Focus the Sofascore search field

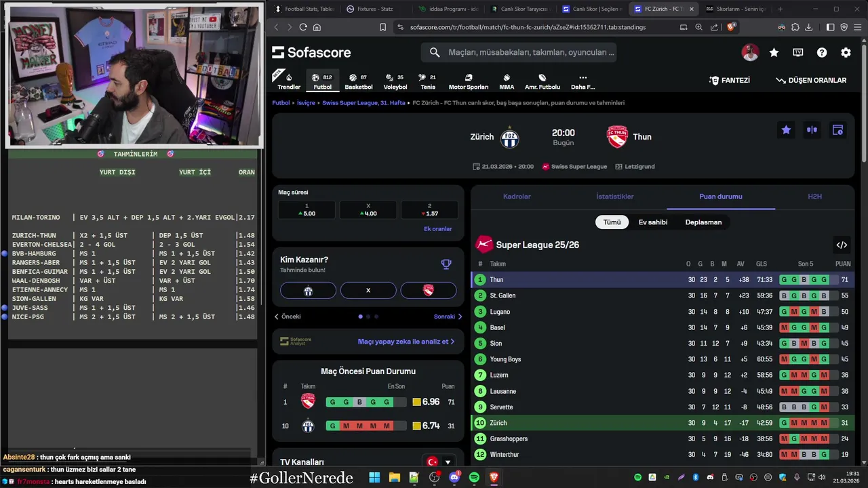(x=519, y=52)
